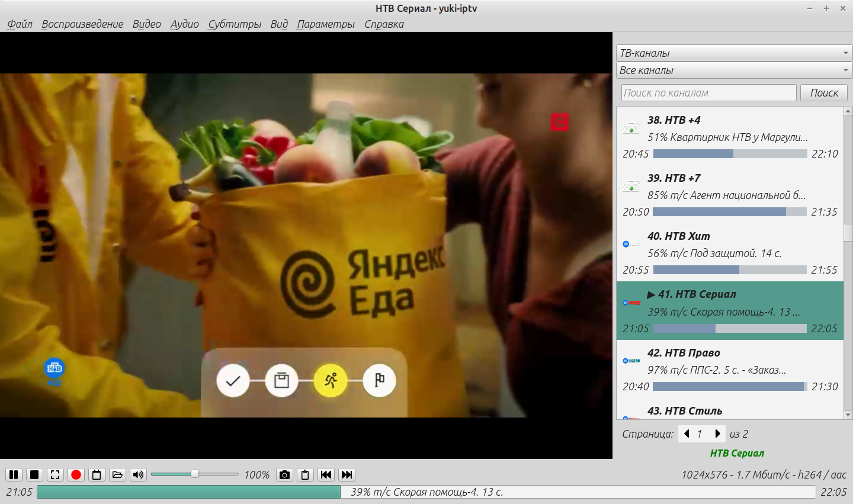Click the green НТВ Сериал label
This screenshot has height=504, width=853.
pos(737,453)
